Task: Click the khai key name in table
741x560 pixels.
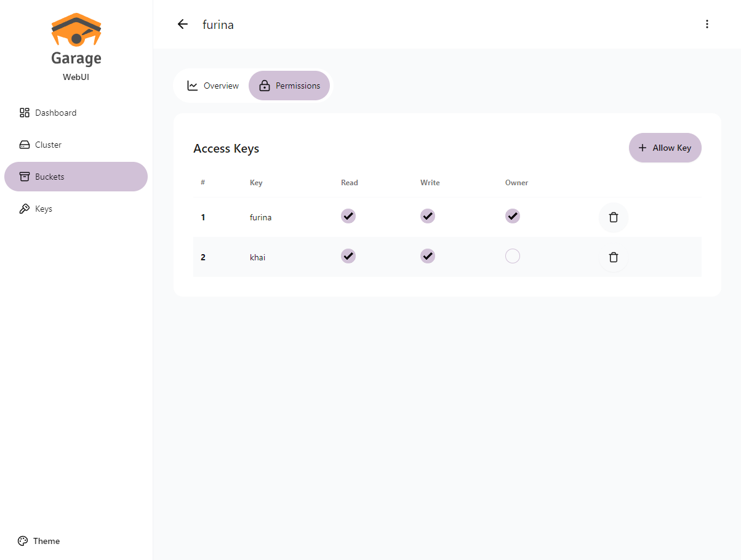Action: (257, 257)
